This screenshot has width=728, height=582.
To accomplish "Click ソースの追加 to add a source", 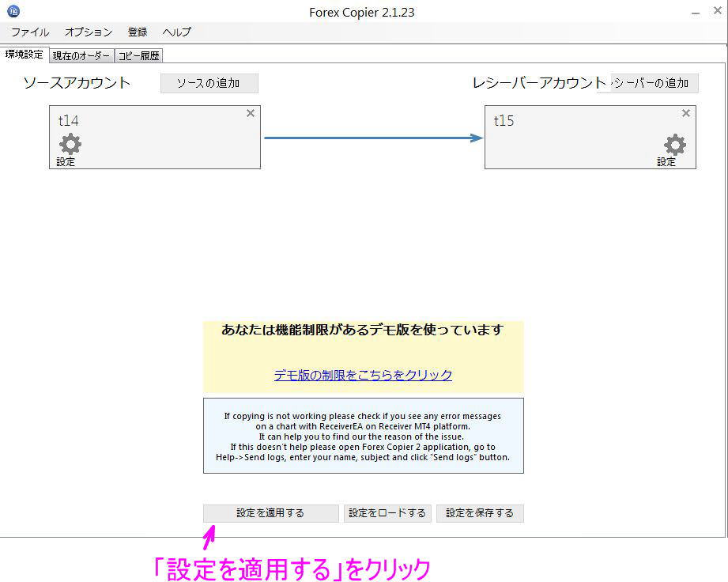I will click(209, 83).
